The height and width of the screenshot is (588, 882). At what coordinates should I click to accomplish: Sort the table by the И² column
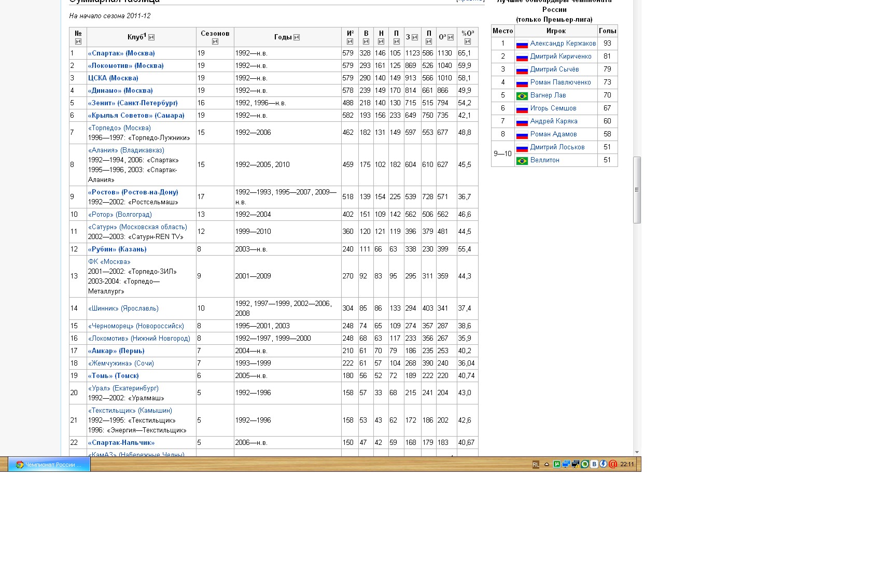350,41
